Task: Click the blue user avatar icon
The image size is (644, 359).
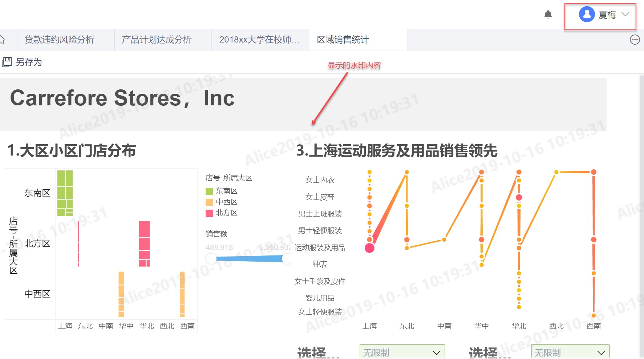Action: coord(587,15)
